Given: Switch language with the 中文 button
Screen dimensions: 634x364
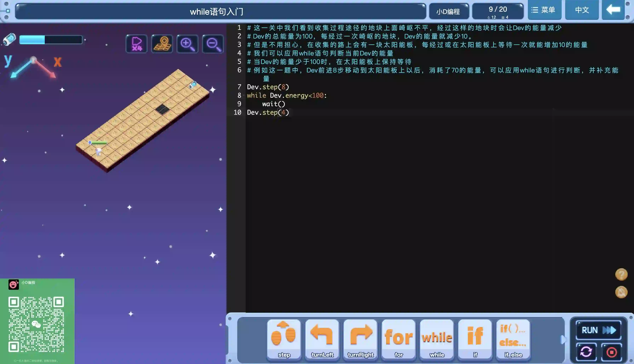Looking at the screenshot, I should (582, 10).
